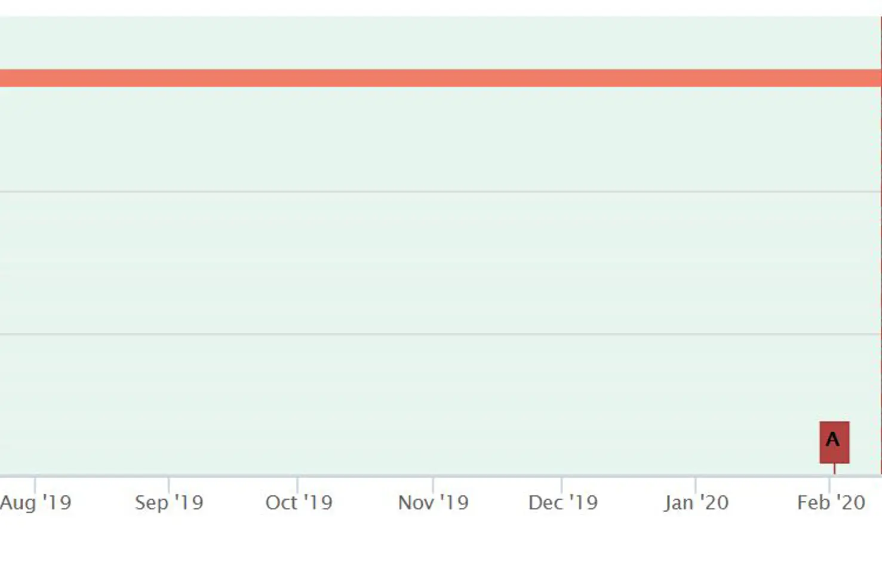882x588 pixels.
Task: Click the tick mark above Nov '19
Action: (x=433, y=484)
